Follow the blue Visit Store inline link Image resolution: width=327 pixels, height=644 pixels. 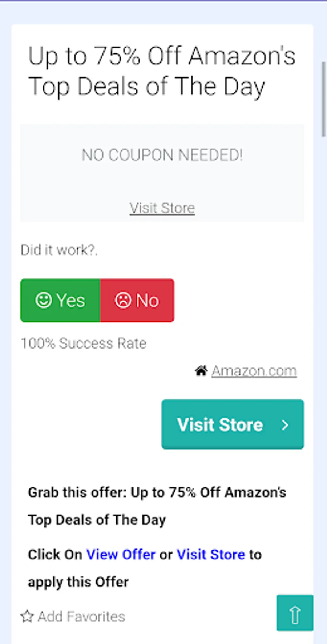[211, 555]
